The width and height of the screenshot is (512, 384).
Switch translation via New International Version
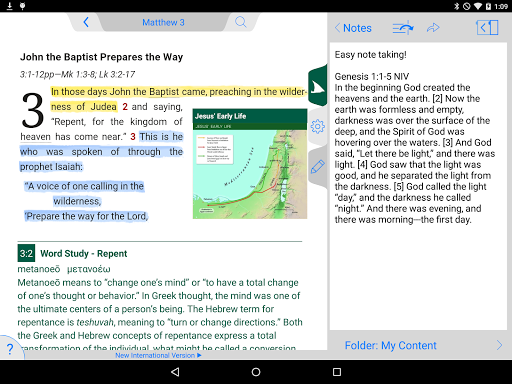pos(158,355)
